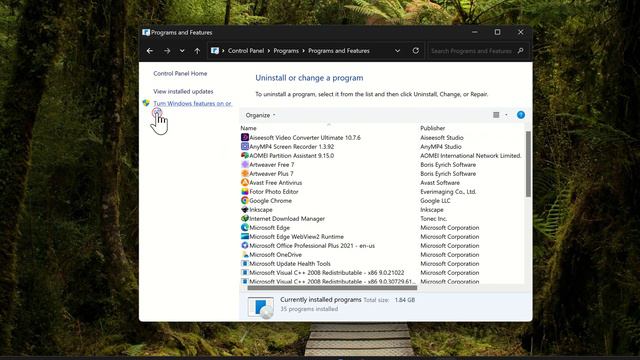Select the Inkscape program icon
Image resolution: width=640 pixels, height=360 pixels.
244,209
